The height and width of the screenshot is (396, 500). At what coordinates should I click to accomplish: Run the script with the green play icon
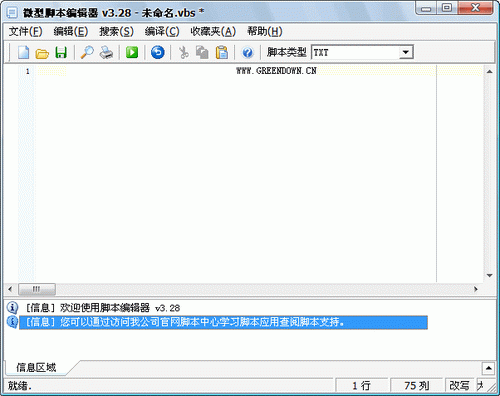(132, 52)
